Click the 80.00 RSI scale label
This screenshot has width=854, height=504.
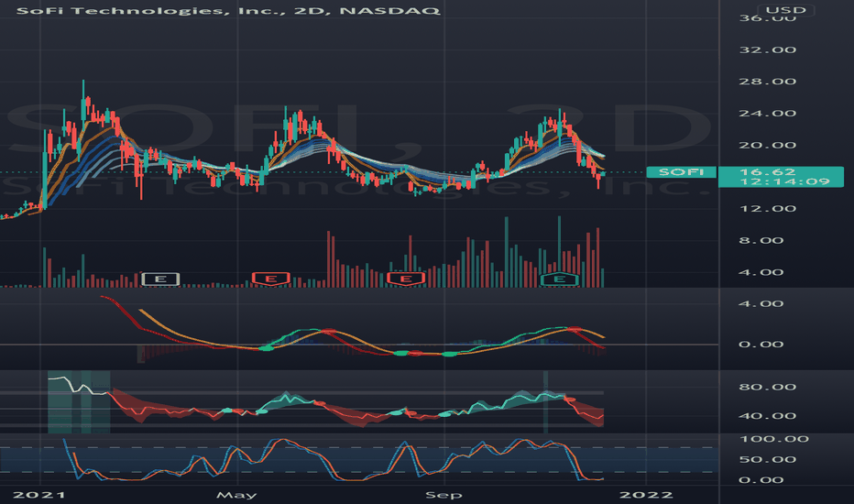pos(767,387)
